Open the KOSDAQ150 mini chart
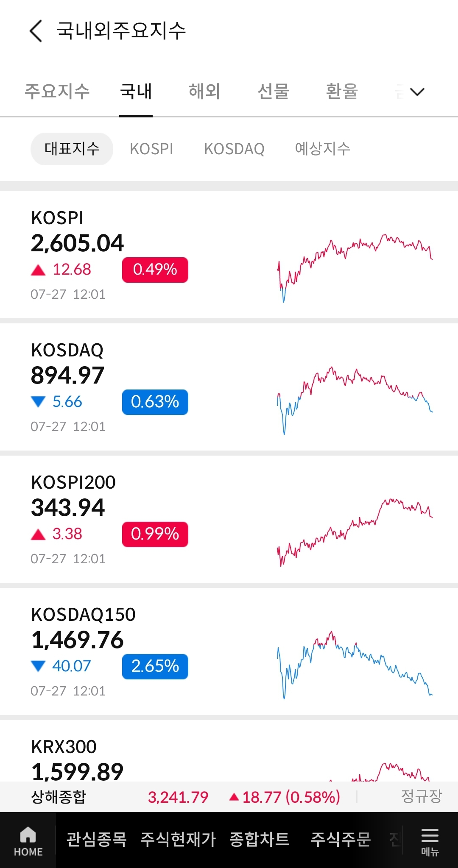Viewport: 458px width, 868px height. pyautogui.click(x=355, y=665)
